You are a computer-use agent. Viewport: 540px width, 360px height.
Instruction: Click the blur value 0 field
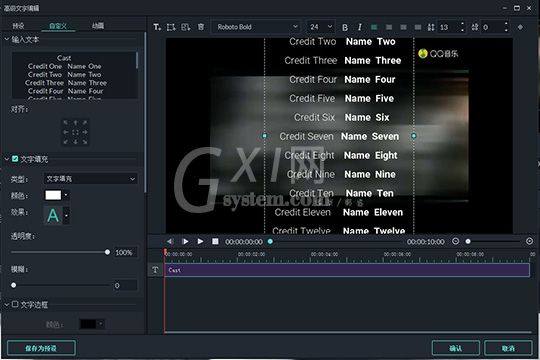point(124,285)
